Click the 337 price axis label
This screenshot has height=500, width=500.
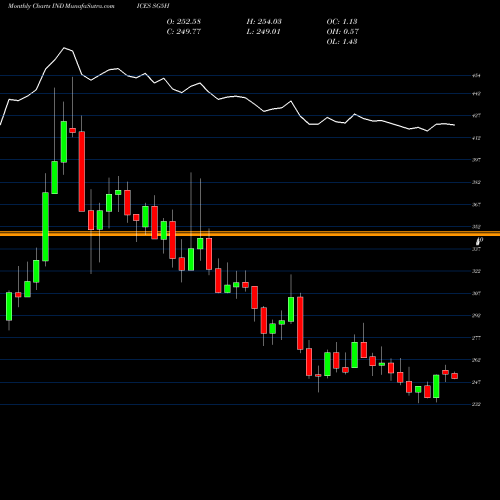[476, 249]
